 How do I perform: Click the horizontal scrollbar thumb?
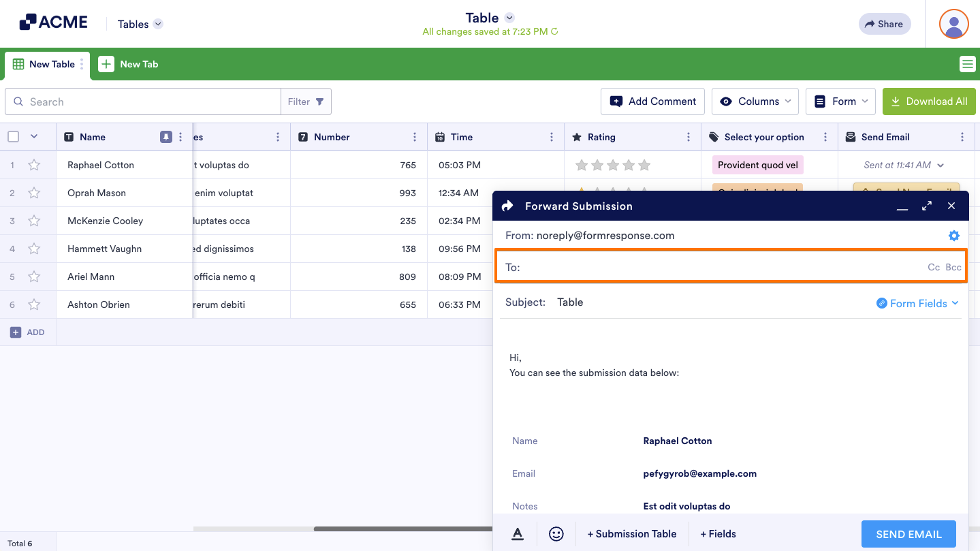[x=402, y=529]
